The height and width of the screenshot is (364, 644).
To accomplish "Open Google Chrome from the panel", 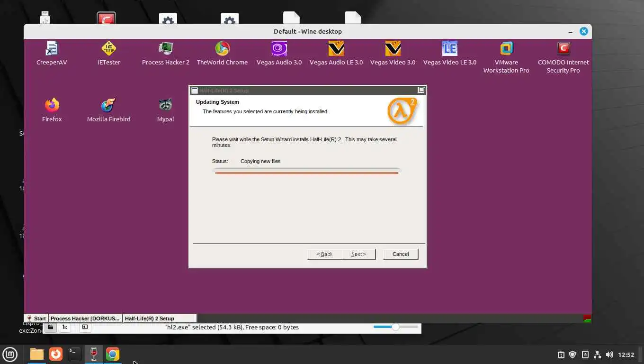I will tap(113, 354).
